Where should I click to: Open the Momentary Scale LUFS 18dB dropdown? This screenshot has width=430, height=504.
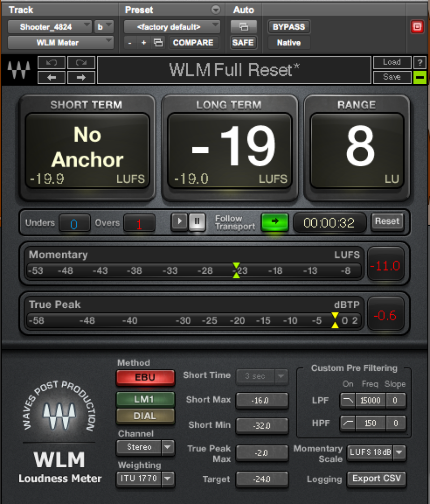click(x=377, y=452)
